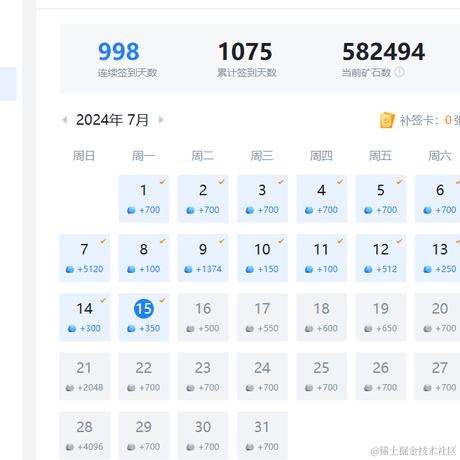Select July 25 calendar cell
Image resolution: width=460 pixels, height=460 pixels.
322,376
